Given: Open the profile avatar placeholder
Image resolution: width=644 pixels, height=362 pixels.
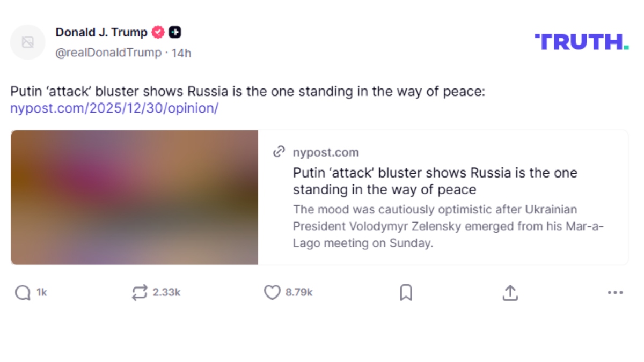Looking at the screenshot, I should pos(28,42).
